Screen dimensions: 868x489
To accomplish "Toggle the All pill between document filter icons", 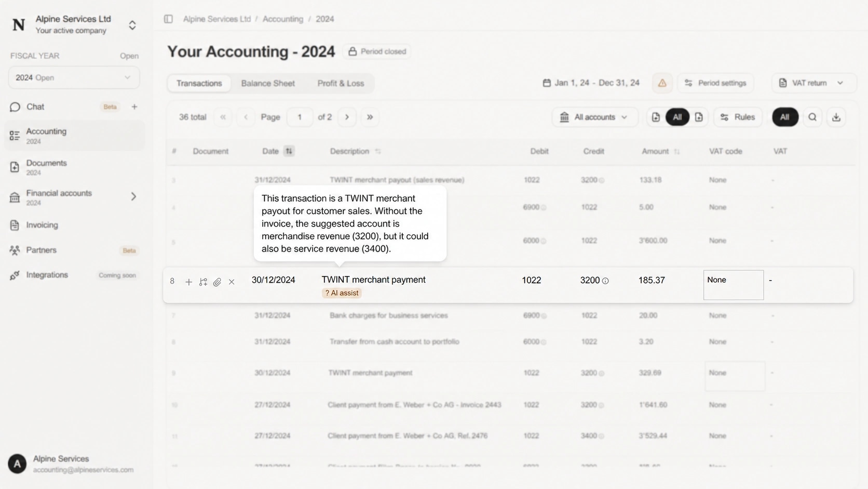I will coord(677,117).
